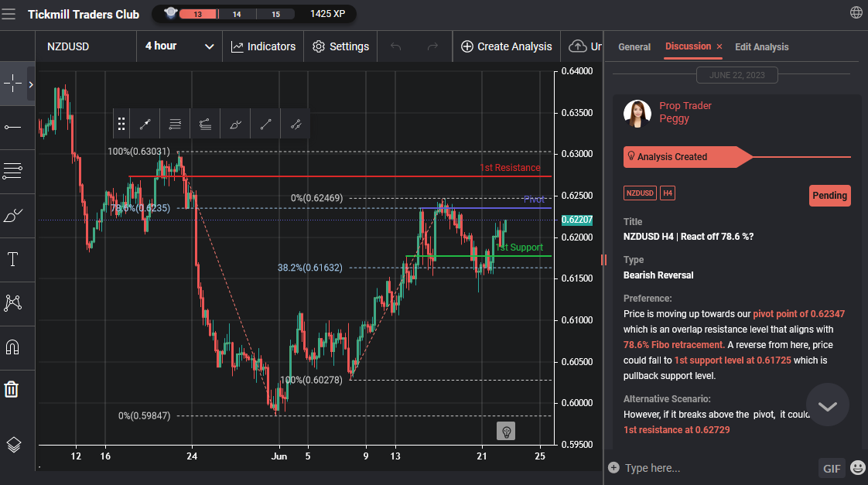Click 'pivot point of 0.62347' highlighted text
The image size is (868, 485).
click(x=799, y=314)
